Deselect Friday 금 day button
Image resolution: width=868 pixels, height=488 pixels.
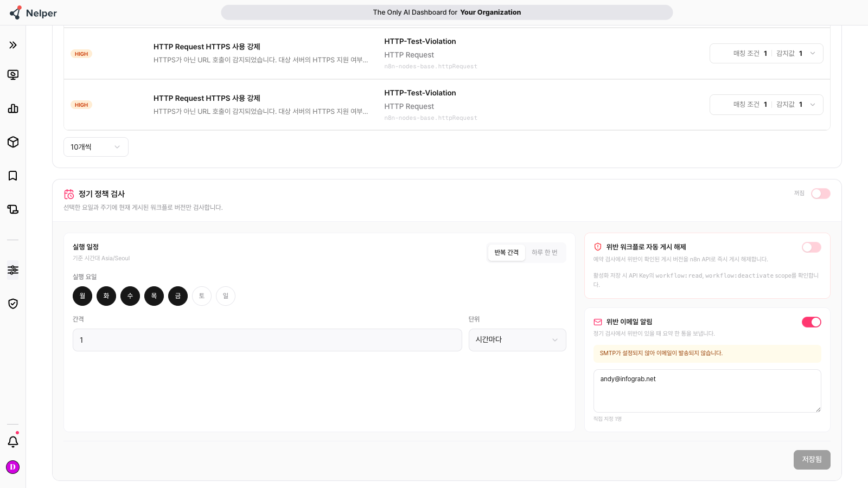click(178, 296)
